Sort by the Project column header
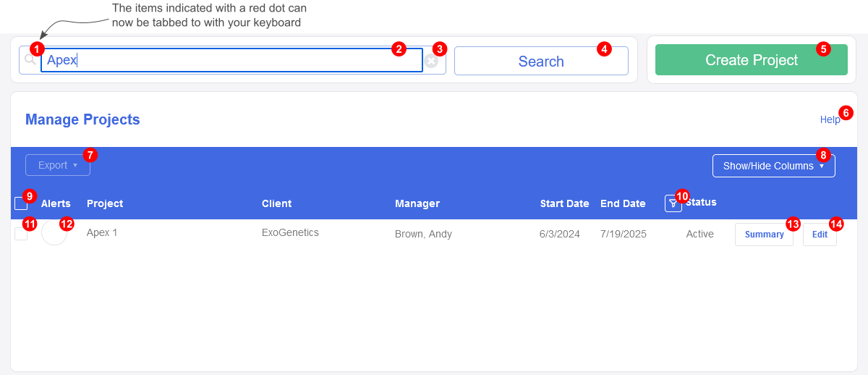Viewport: 868px width, 375px height. (x=105, y=203)
